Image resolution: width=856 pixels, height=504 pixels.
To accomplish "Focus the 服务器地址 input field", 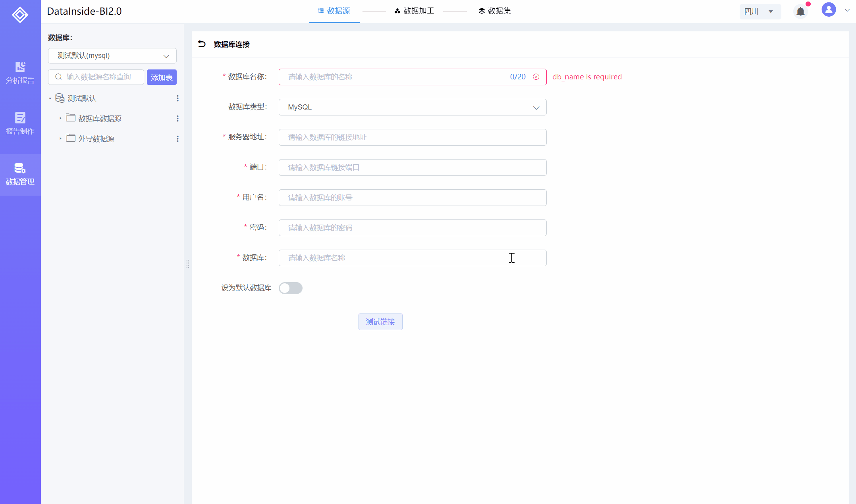I will (413, 137).
